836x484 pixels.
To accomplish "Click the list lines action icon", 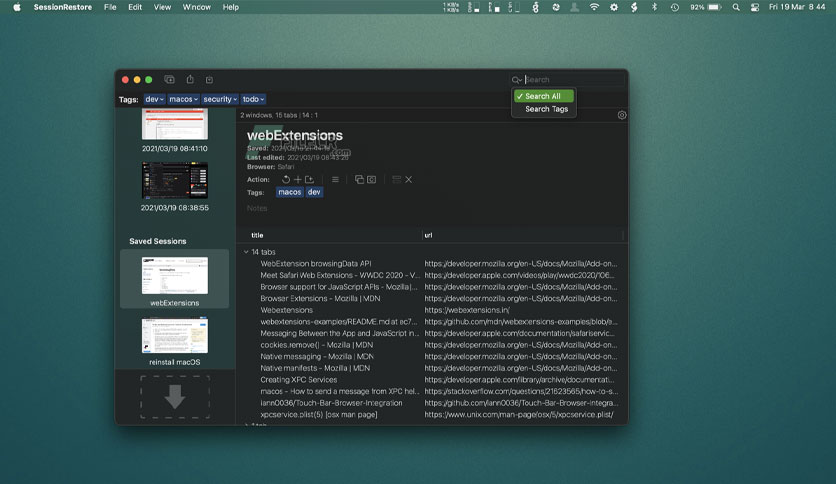I will click(335, 180).
